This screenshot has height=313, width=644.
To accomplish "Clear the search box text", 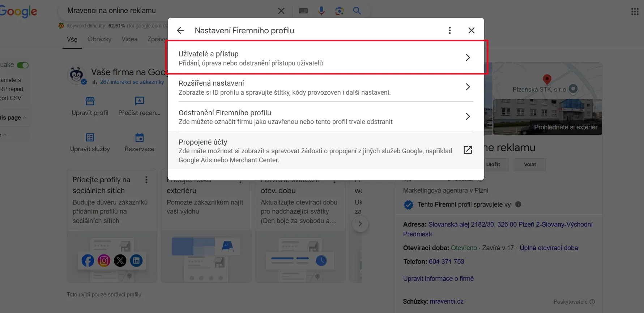I will click(281, 11).
